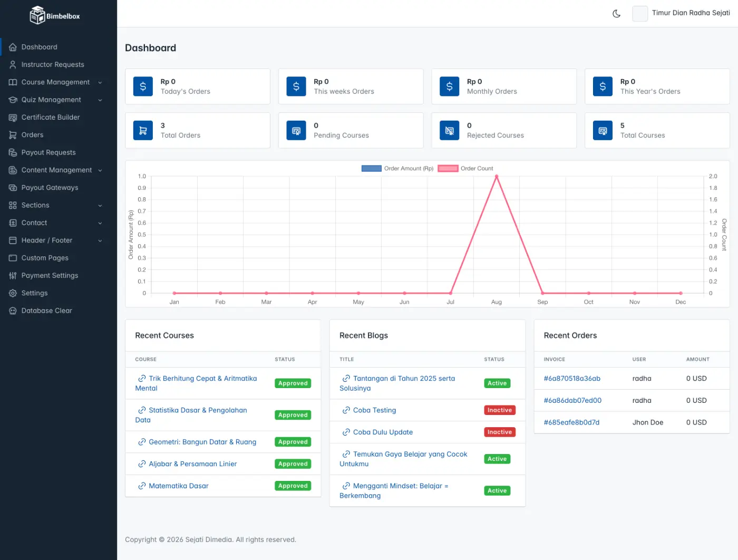Click the Pending Courses icon
The image size is (738, 560).
[296, 130]
